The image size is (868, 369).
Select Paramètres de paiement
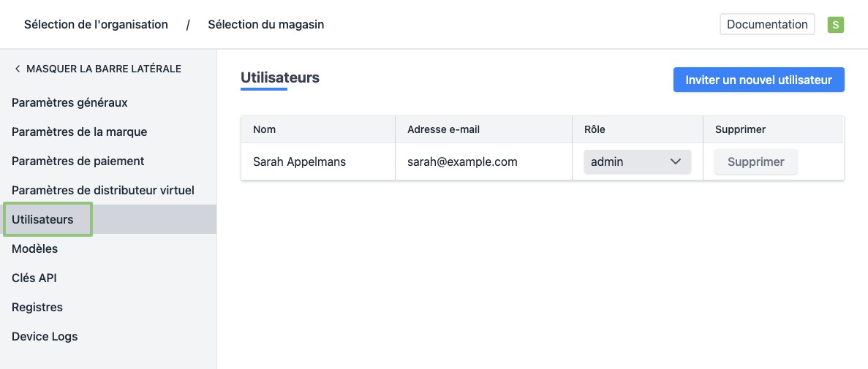click(78, 161)
